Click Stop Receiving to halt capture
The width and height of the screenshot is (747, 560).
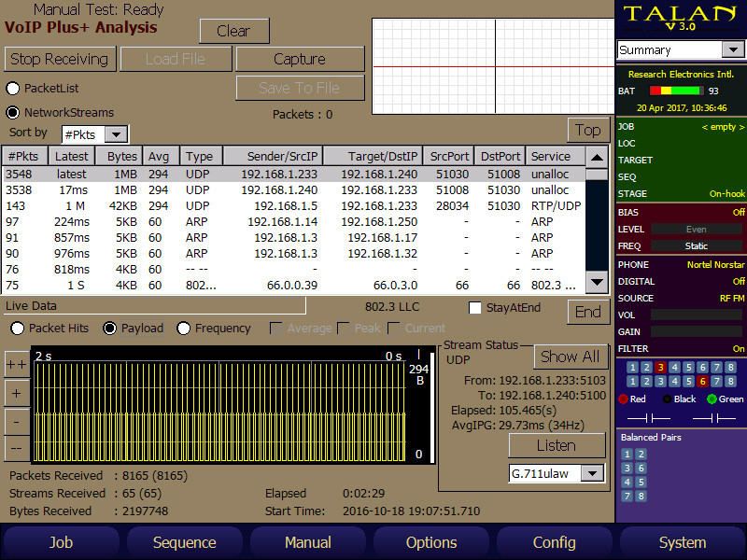coord(60,59)
